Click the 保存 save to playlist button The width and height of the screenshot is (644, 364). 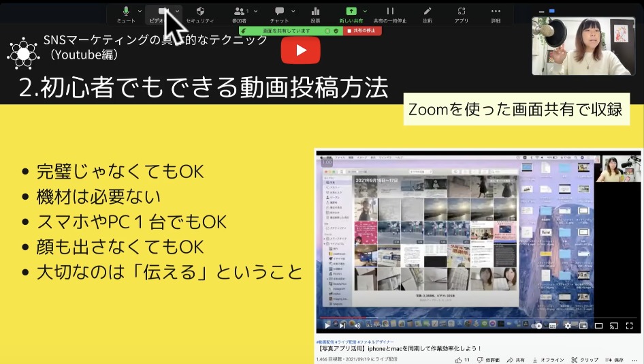coord(615,360)
